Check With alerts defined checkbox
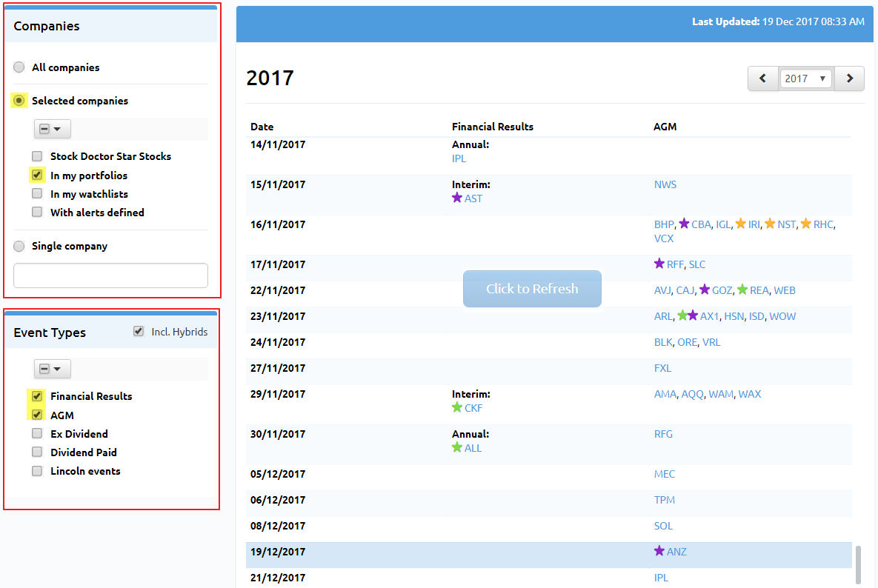This screenshot has width=878, height=588. (x=37, y=212)
